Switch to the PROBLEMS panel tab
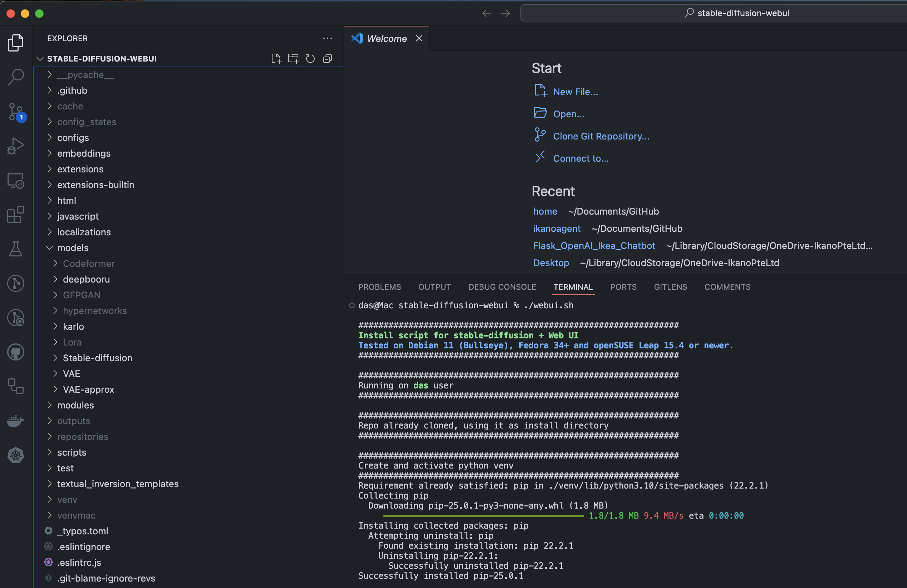Viewport: 907px width, 588px height. point(379,287)
